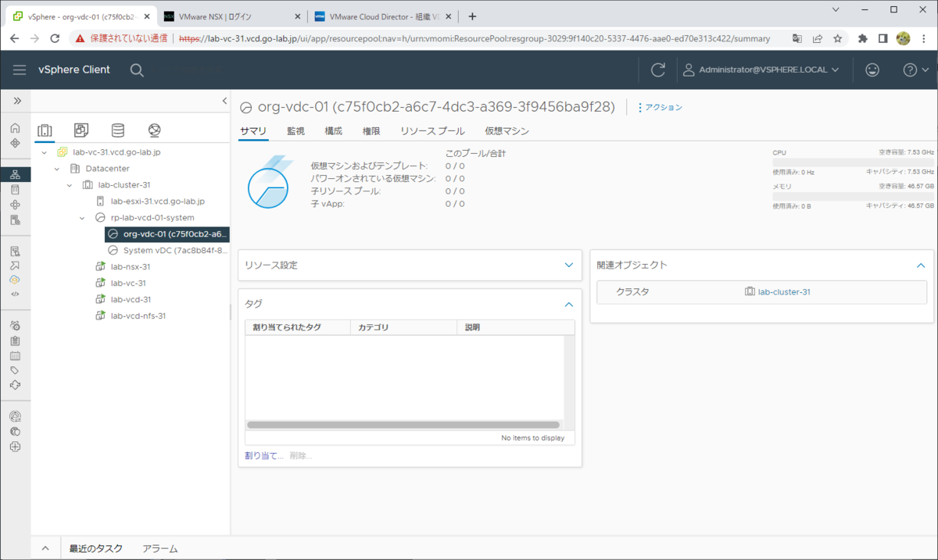The width and height of the screenshot is (938, 560).
Task: Collapse the タグ panel
Action: click(x=569, y=305)
